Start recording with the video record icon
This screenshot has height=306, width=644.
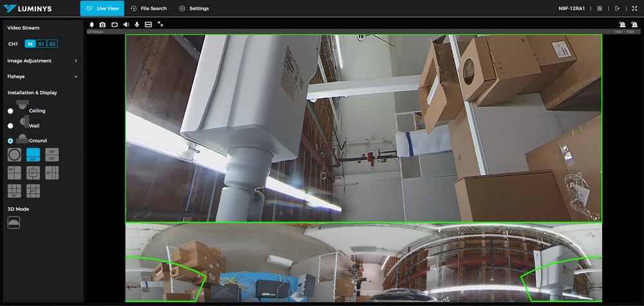click(114, 24)
